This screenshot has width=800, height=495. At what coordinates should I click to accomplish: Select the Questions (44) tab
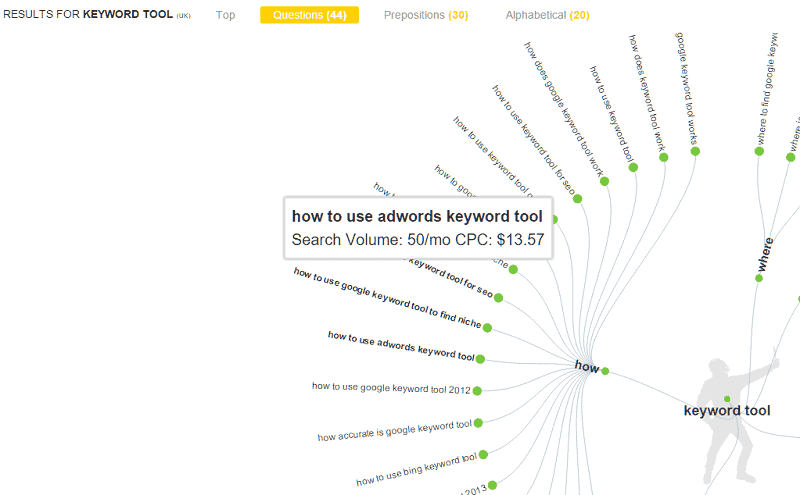(309, 15)
